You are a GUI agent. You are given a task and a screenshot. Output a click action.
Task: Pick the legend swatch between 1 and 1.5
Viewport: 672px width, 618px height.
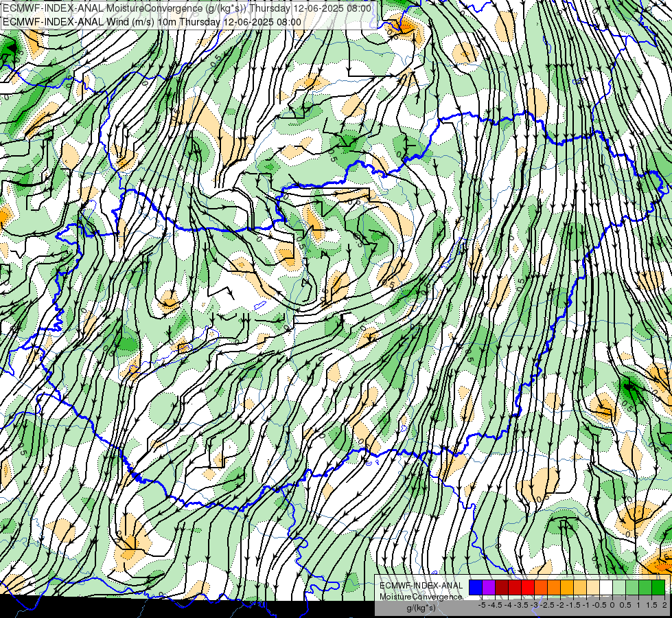click(645, 587)
